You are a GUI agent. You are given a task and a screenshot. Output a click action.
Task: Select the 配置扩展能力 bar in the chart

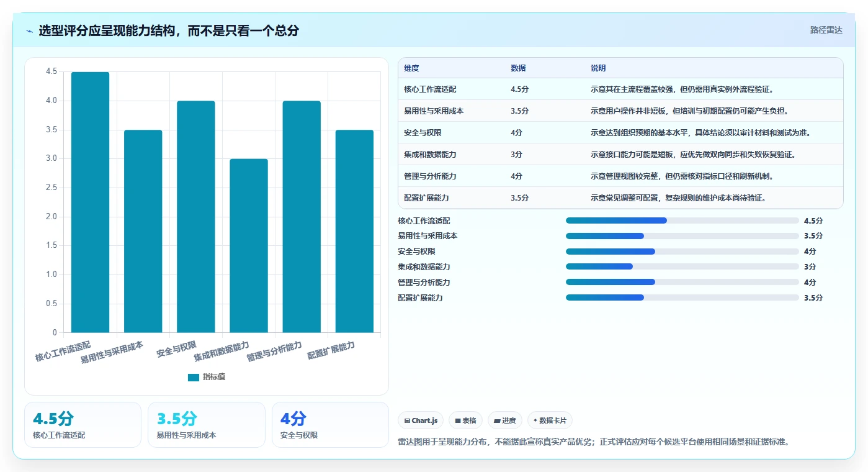pyautogui.click(x=354, y=232)
